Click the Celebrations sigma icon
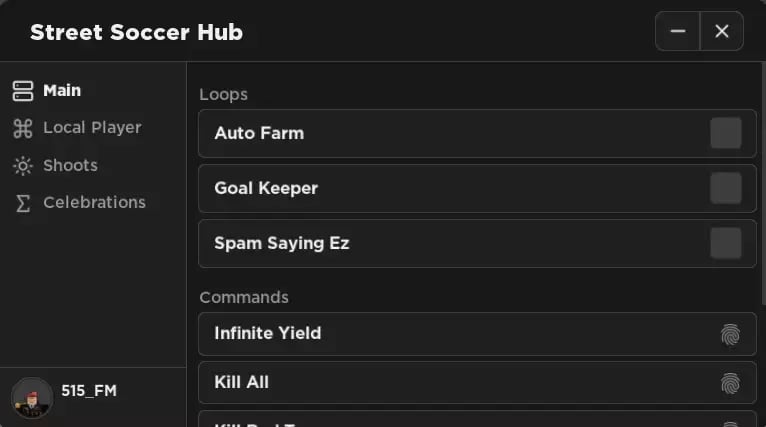 (23, 203)
